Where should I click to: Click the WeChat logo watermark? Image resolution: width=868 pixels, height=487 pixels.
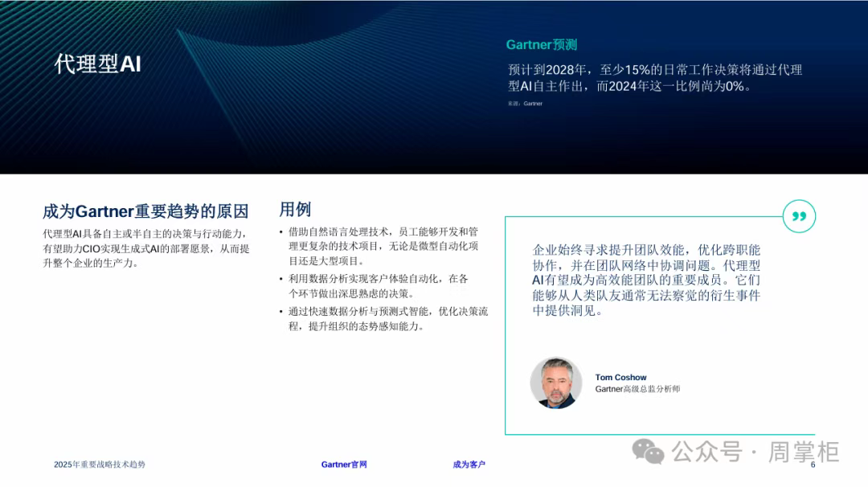pyautogui.click(x=649, y=451)
